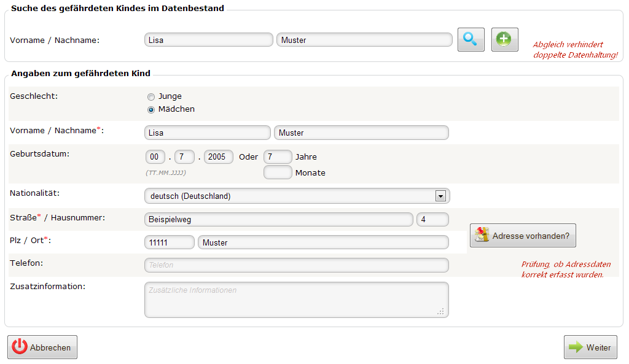The height and width of the screenshot is (364, 629).
Task: Click the red power icon on Abbrechen
Action: 20,347
